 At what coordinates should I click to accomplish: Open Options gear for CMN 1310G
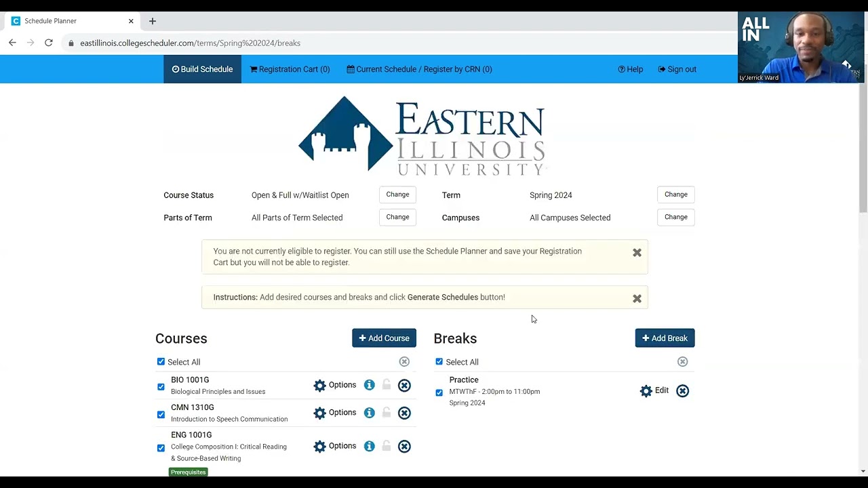pyautogui.click(x=334, y=413)
